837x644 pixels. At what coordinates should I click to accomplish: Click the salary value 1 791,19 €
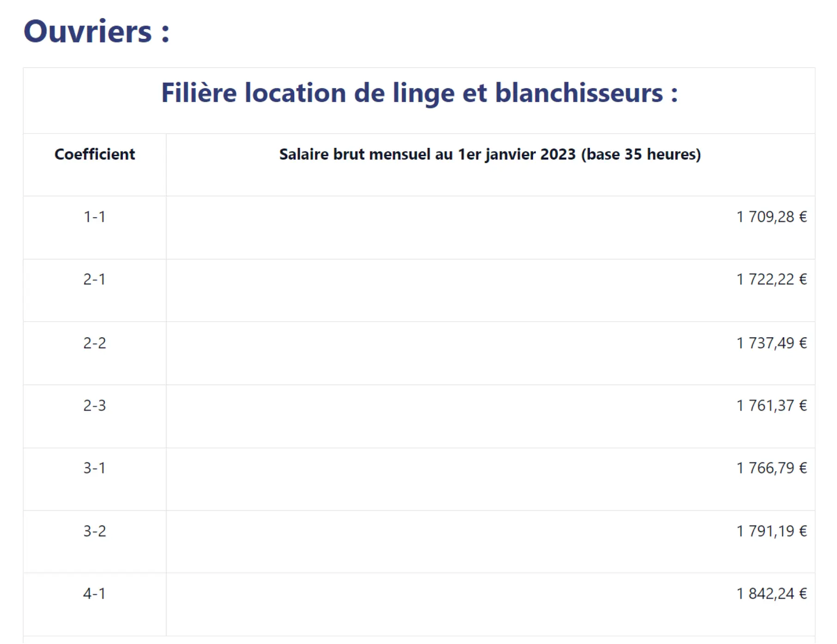coord(771,531)
